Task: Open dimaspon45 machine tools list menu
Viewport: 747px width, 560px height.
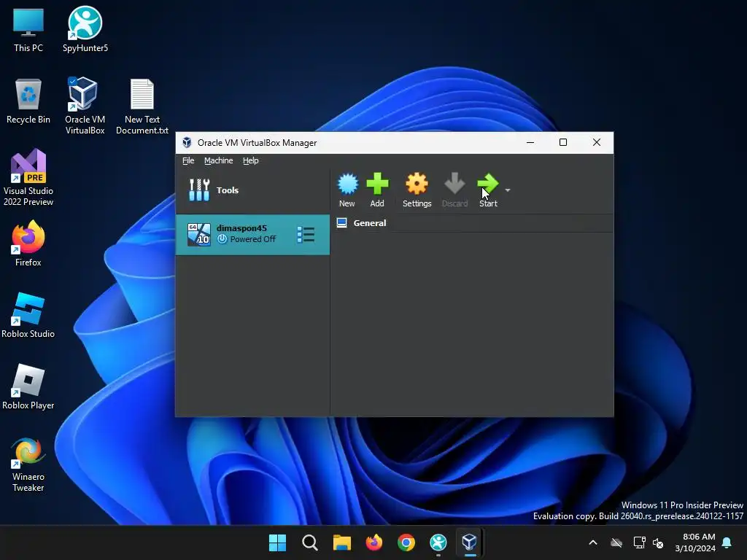Action: click(x=306, y=234)
